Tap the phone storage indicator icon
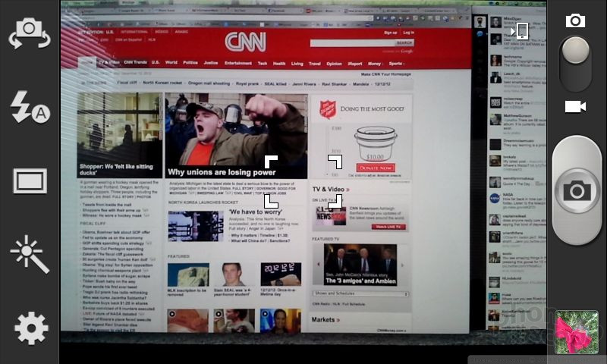The image size is (607, 364). click(520, 31)
